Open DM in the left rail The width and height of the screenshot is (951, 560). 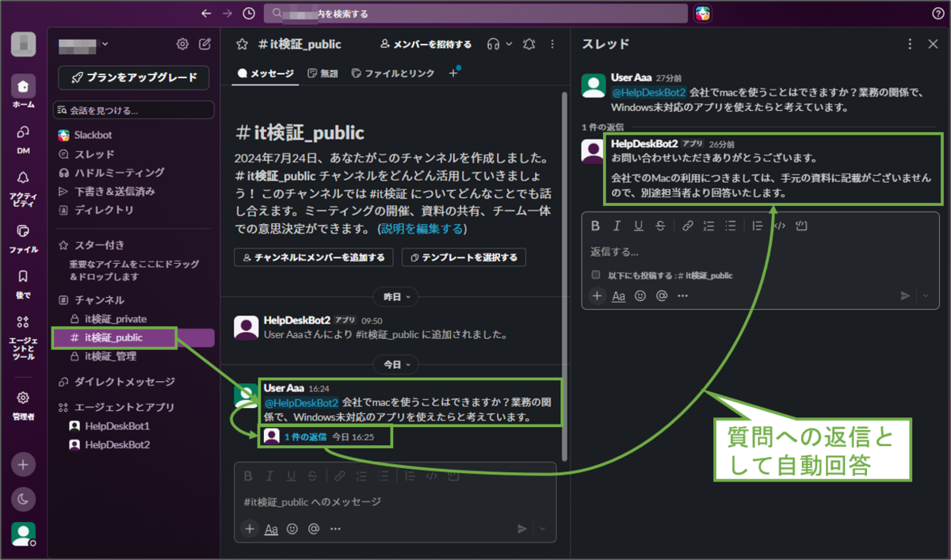[23, 138]
